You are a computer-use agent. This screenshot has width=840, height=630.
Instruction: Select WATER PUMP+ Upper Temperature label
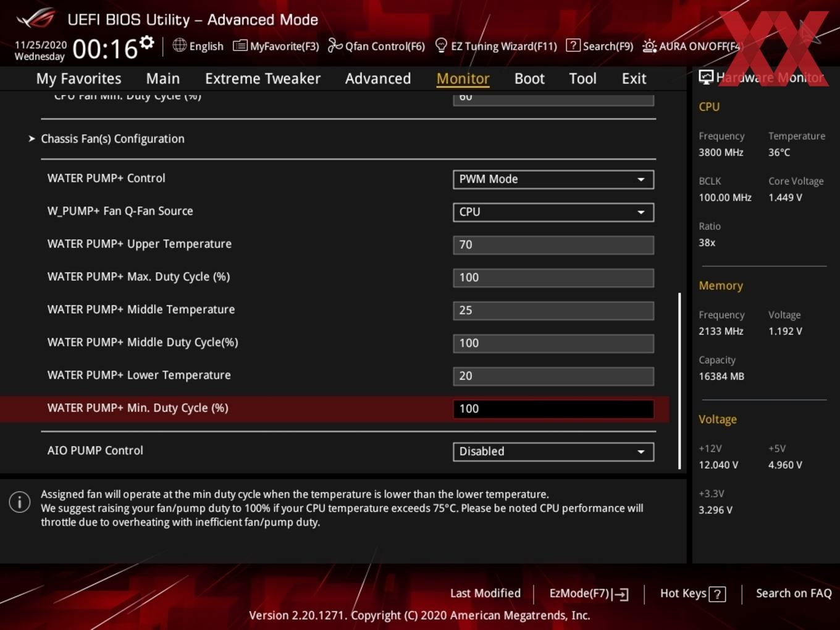140,243
